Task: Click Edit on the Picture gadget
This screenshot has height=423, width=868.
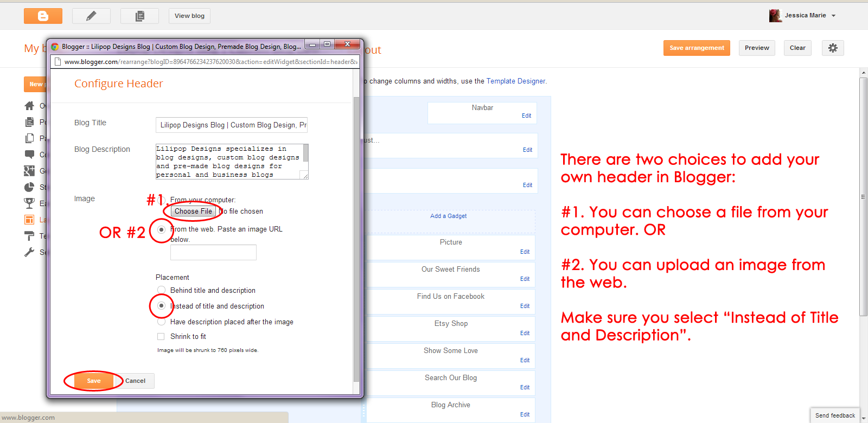Action: 525,252
